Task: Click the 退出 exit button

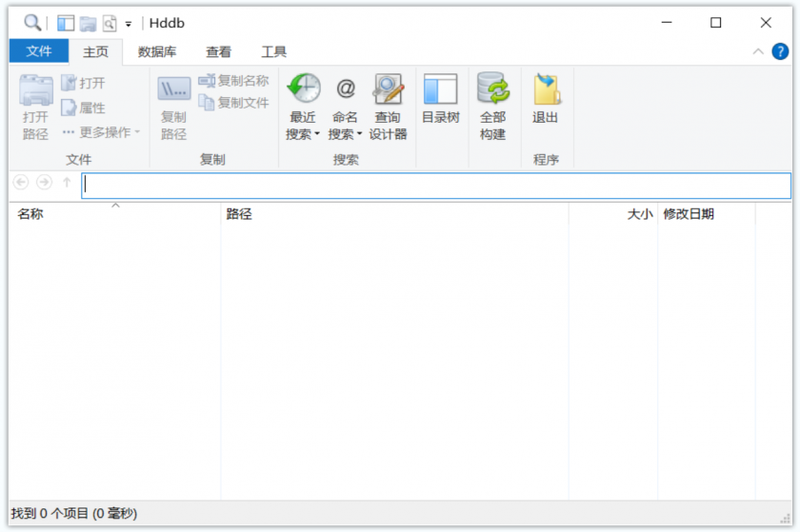Action: click(x=546, y=100)
